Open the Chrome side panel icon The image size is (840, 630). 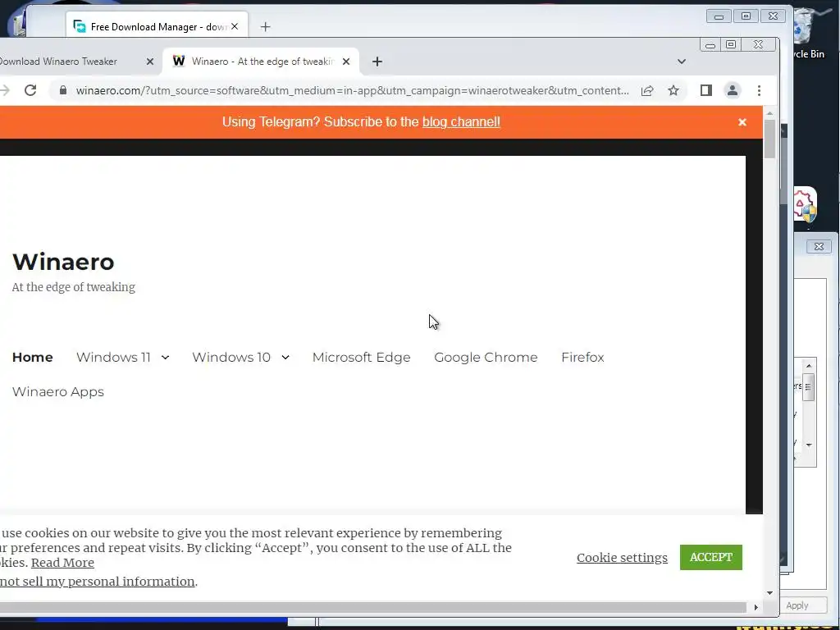click(x=706, y=90)
